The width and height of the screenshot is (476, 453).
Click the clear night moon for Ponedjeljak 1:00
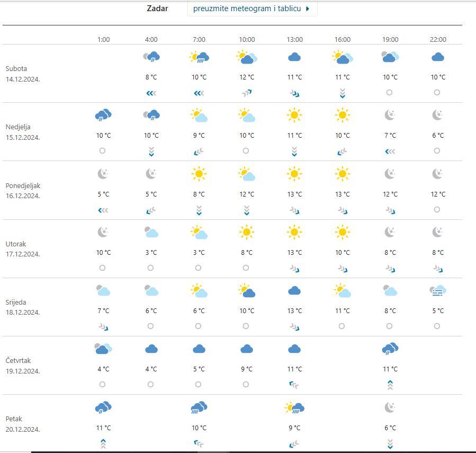[103, 173]
